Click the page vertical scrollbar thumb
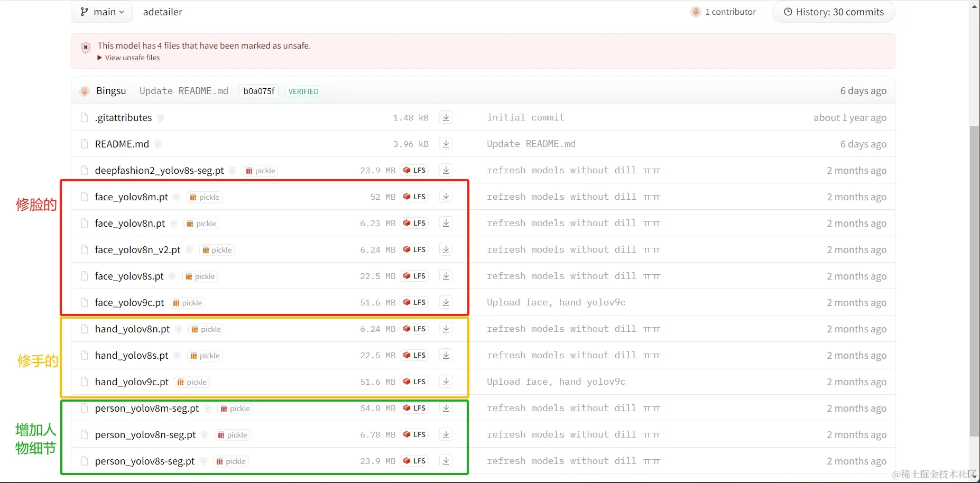The width and height of the screenshot is (980, 483). tap(975, 281)
